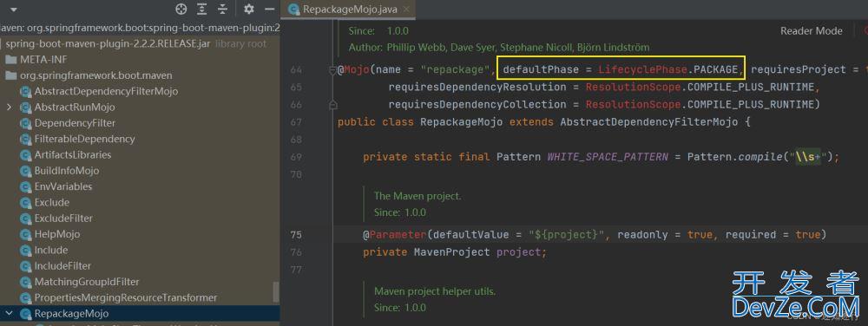868x326 pixels.
Task: Click class icon beside HelpMojo
Action: pos(25,234)
